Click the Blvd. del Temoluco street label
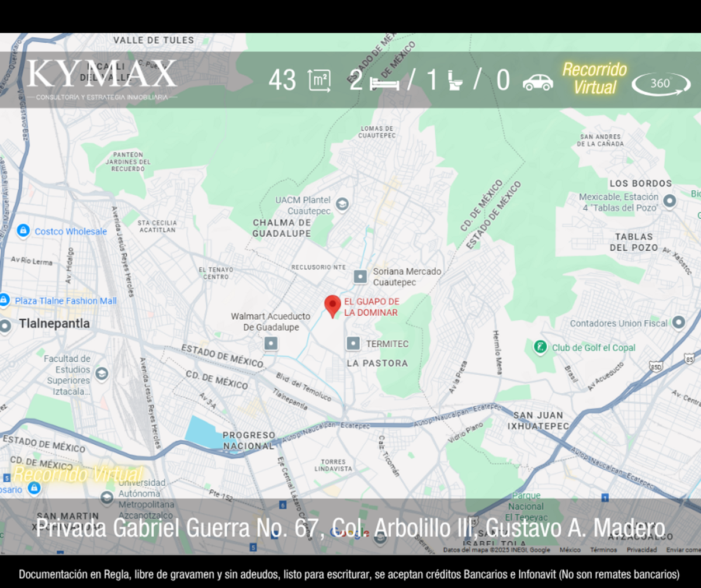This screenshot has width=701, height=588. [x=303, y=388]
